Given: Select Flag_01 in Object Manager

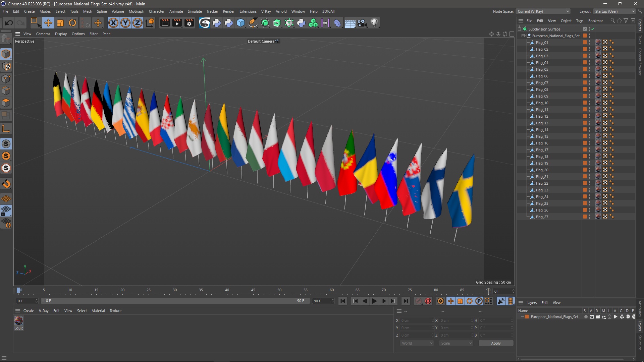Looking at the screenshot, I should coord(542,43).
